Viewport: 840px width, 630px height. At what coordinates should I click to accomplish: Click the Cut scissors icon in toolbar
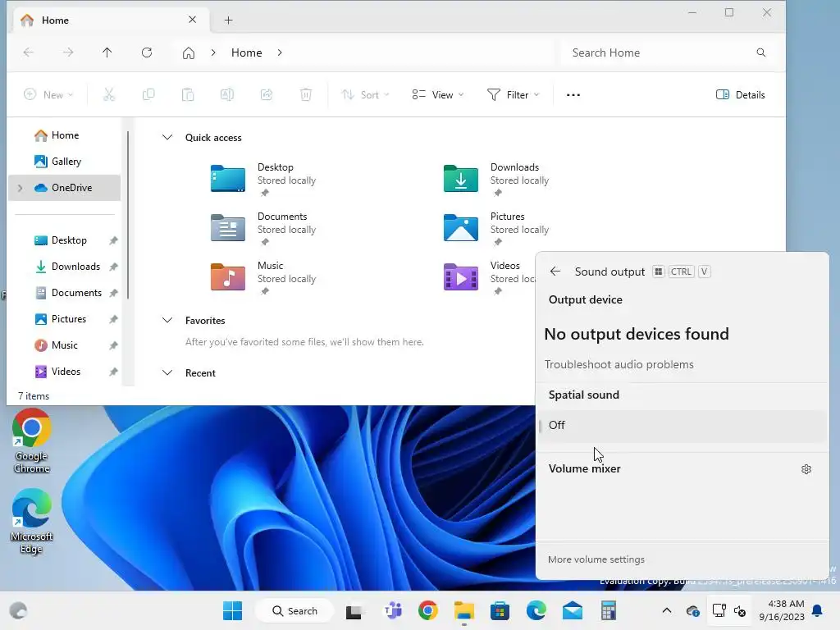click(x=109, y=95)
